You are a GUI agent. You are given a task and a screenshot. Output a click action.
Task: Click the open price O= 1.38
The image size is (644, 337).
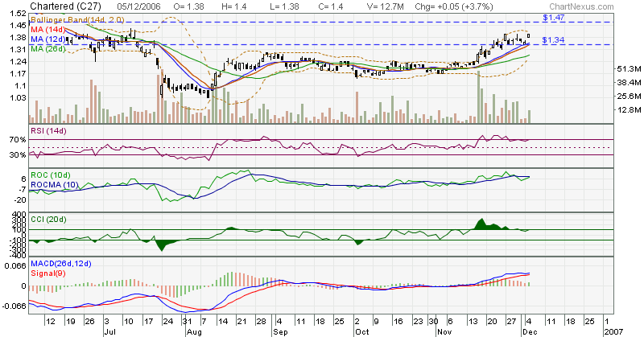[x=189, y=6]
